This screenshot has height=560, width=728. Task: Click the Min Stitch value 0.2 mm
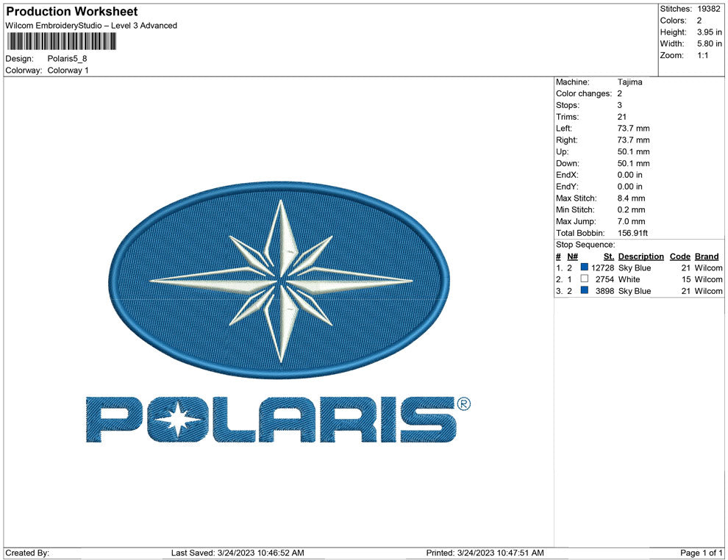(631, 209)
